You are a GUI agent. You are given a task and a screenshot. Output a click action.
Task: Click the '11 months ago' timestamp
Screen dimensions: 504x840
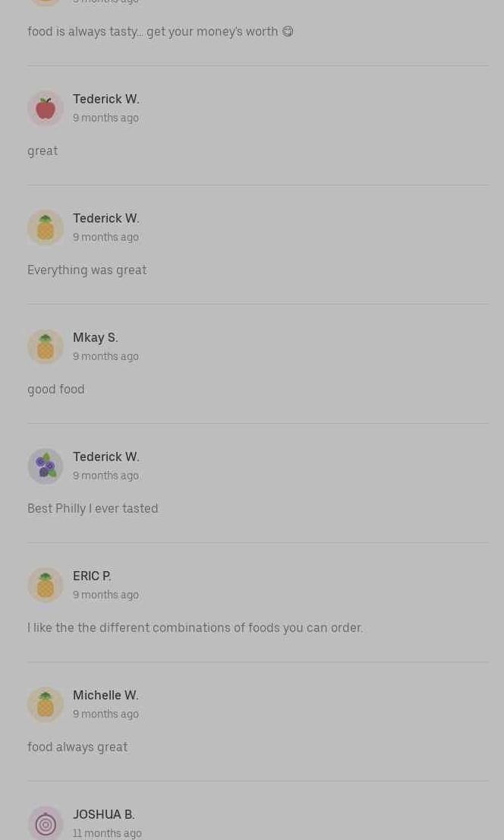click(107, 833)
